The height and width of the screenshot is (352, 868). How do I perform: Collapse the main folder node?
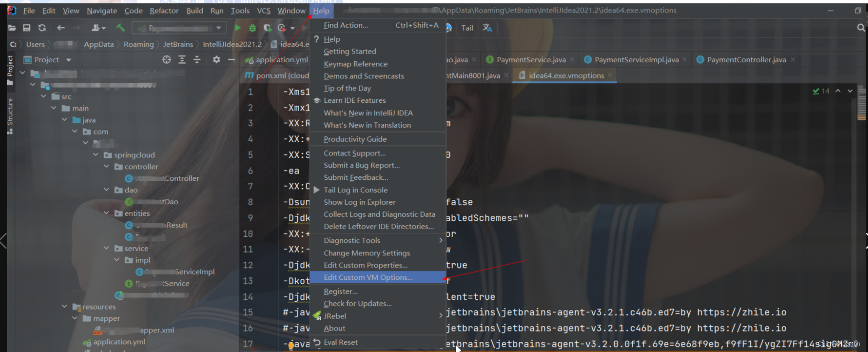[x=54, y=108]
